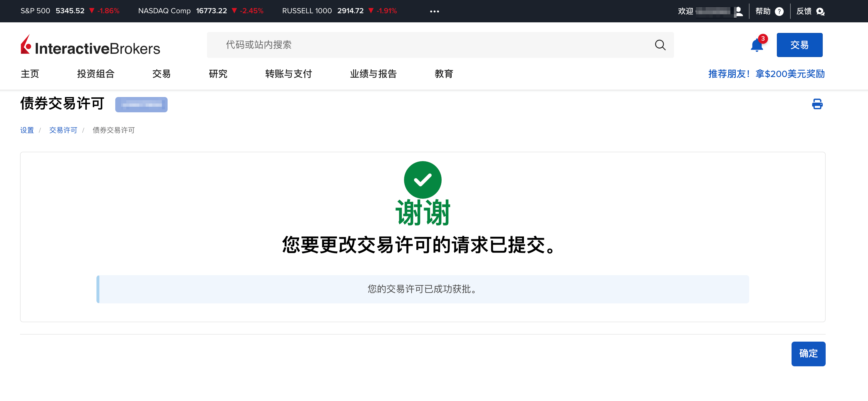Click the refer-a-friend $200 reward link
This screenshot has width=868, height=401.
[766, 74]
